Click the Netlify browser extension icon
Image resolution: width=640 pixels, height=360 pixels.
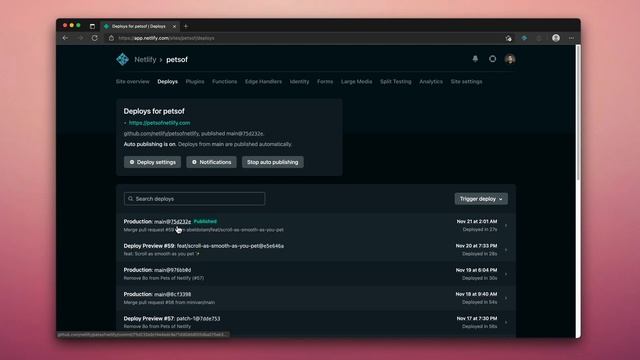pos(524,38)
